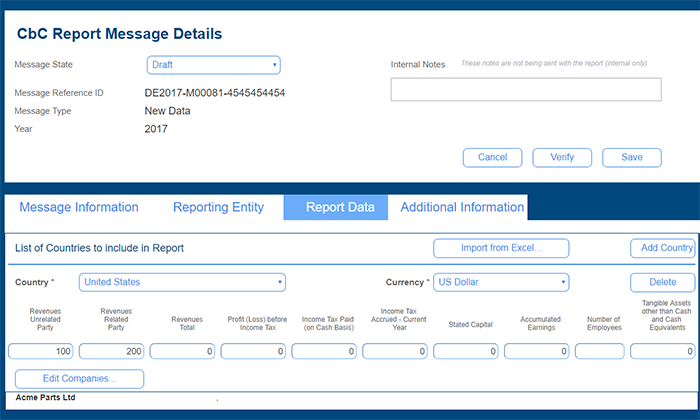The height and width of the screenshot is (420, 700).
Task: Open the Edit Companies dialog
Action: tap(79, 379)
